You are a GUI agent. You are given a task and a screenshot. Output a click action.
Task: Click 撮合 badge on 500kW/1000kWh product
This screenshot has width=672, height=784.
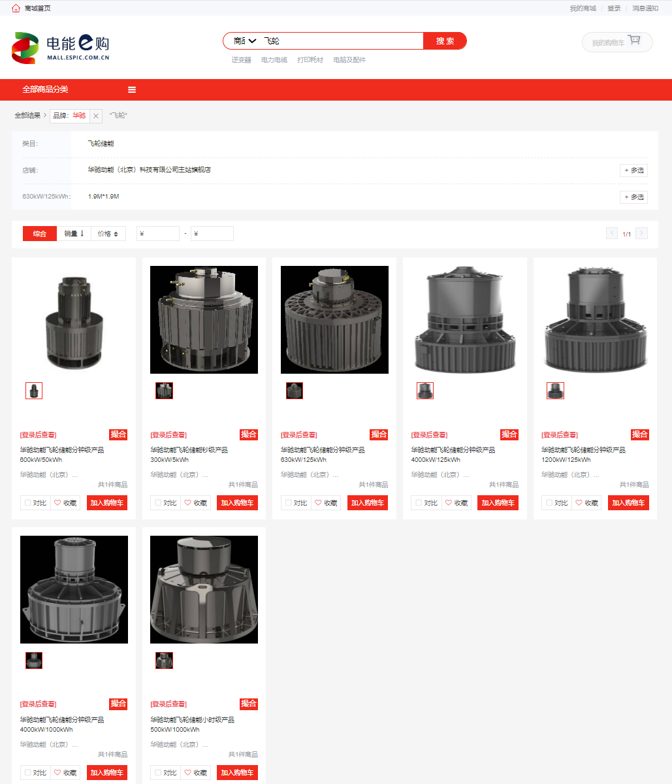click(x=249, y=704)
